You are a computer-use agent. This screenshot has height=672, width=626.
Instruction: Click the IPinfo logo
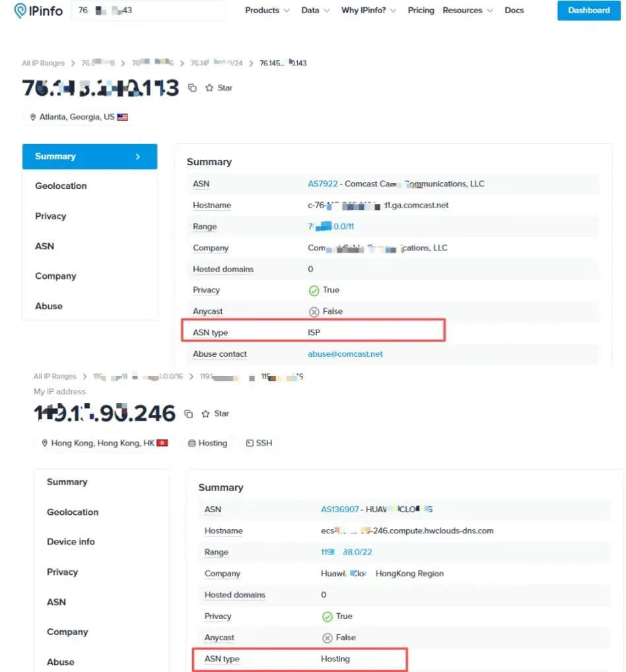[38, 11]
